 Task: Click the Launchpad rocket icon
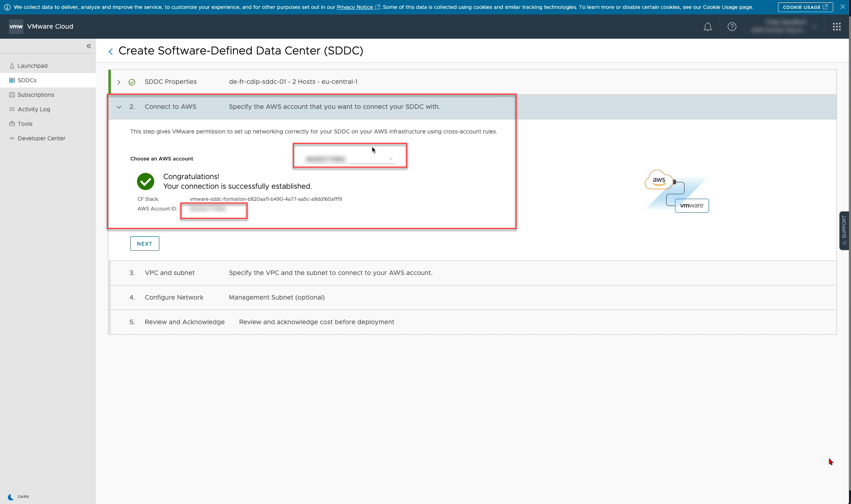click(12, 66)
